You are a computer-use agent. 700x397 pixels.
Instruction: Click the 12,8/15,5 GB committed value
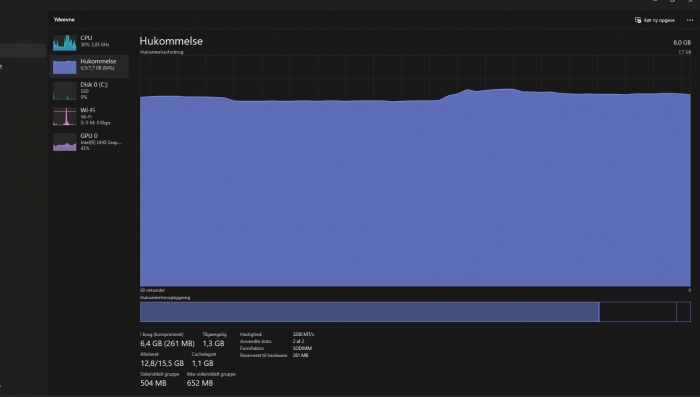click(x=162, y=363)
